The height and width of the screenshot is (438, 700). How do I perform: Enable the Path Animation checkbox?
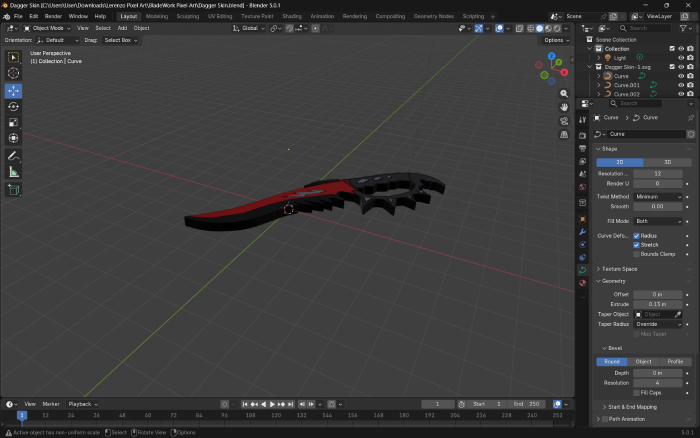(x=605, y=419)
